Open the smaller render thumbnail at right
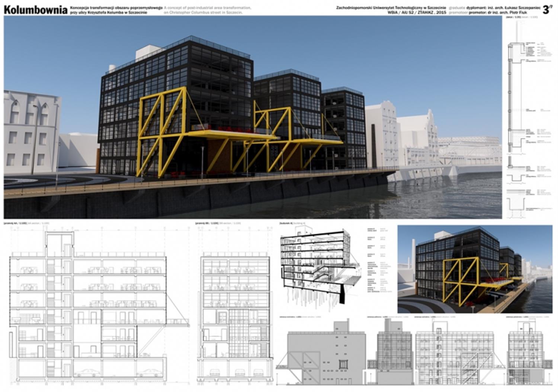 [x=475, y=269]
